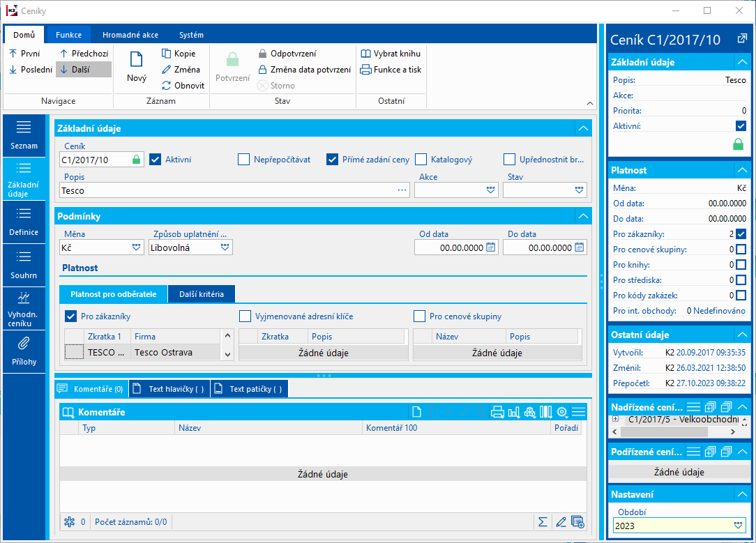Select the Další kritéria tab
This screenshot has width=756, height=543.
click(202, 294)
